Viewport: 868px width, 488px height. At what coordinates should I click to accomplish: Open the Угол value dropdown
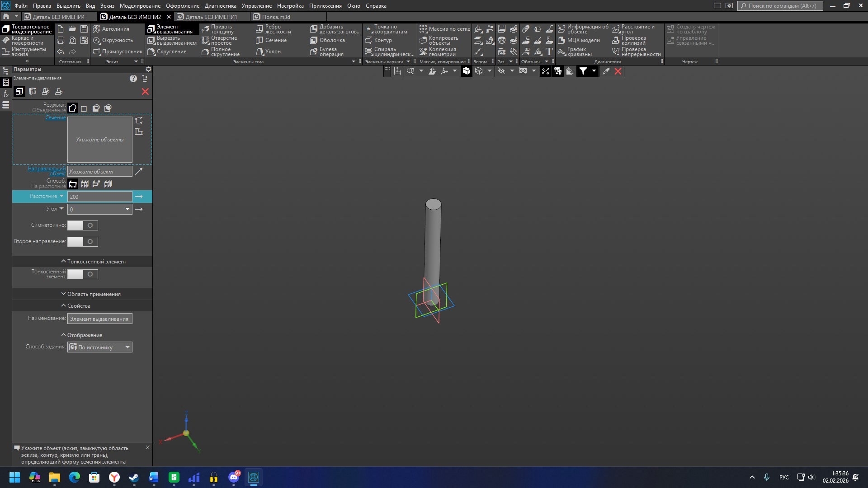[127, 209]
